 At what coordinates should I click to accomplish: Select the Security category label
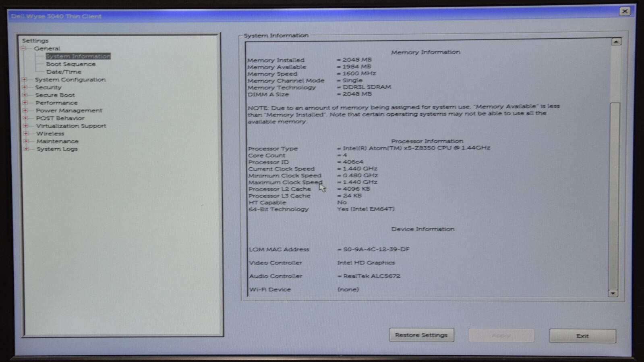pyautogui.click(x=48, y=87)
